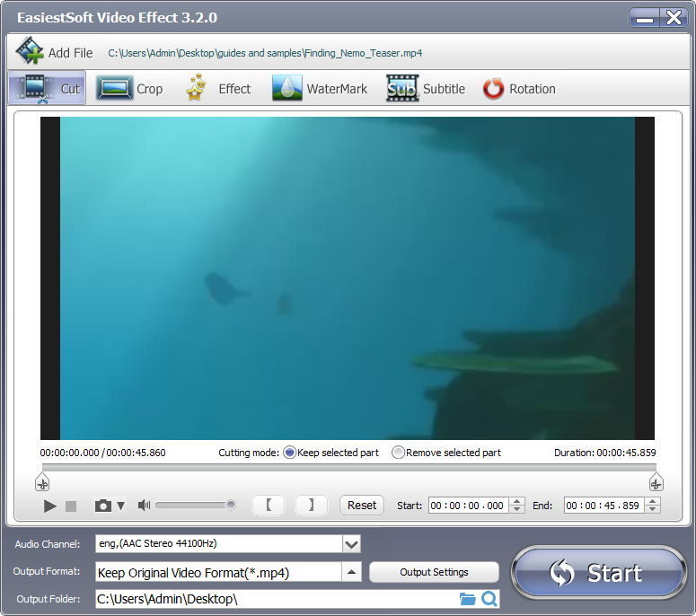Image resolution: width=696 pixels, height=616 pixels.
Task: Switch to the WaterMark tab
Action: (319, 88)
